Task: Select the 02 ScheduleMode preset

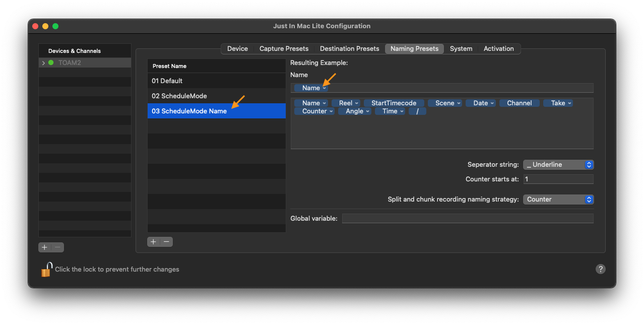Action: tap(217, 96)
